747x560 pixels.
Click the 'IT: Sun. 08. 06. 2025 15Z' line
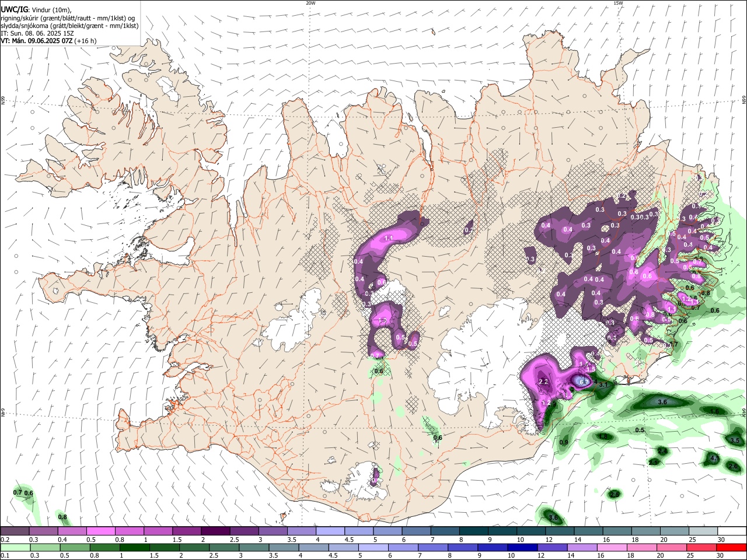(x=36, y=33)
